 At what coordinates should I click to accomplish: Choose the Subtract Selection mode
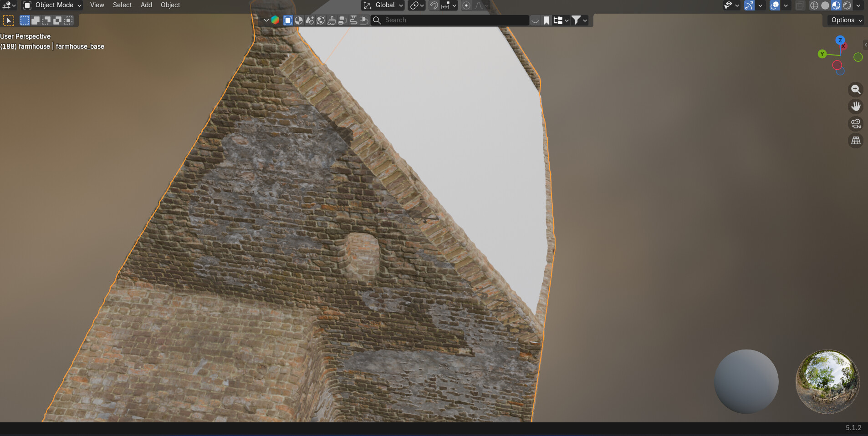click(46, 20)
